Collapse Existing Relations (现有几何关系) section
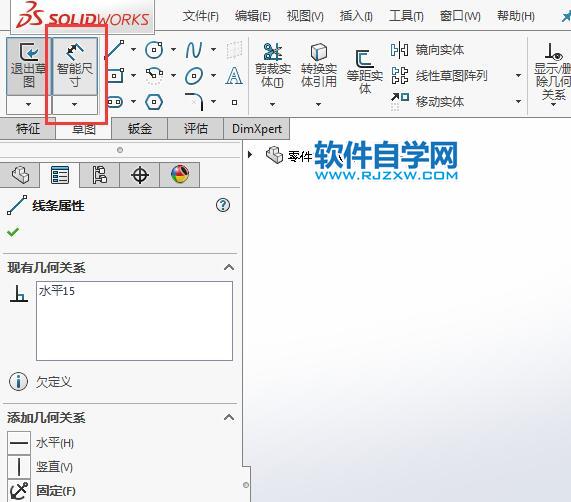571x502 pixels. click(x=229, y=268)
